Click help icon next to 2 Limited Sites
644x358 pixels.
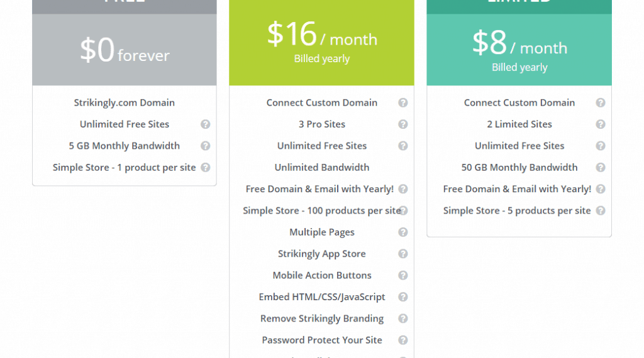coord(601,124)
